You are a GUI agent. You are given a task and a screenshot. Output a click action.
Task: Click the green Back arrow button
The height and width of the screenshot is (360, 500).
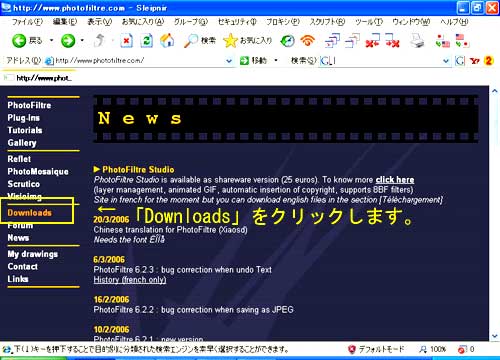tap(19, 41)
